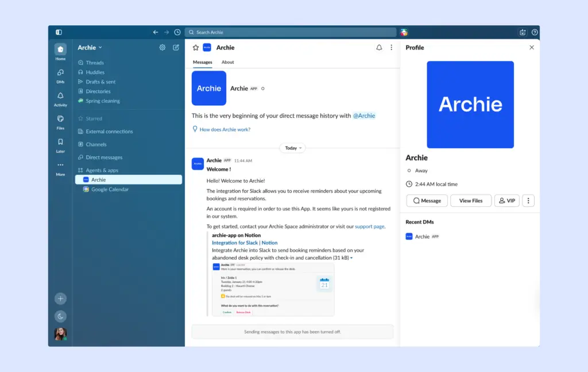Switch to About tab
Viewport: 588px width, 372px height.
(x=227, y=62)
